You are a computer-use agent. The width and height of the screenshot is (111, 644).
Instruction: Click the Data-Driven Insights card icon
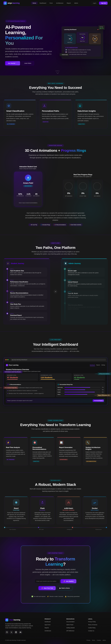80,106
